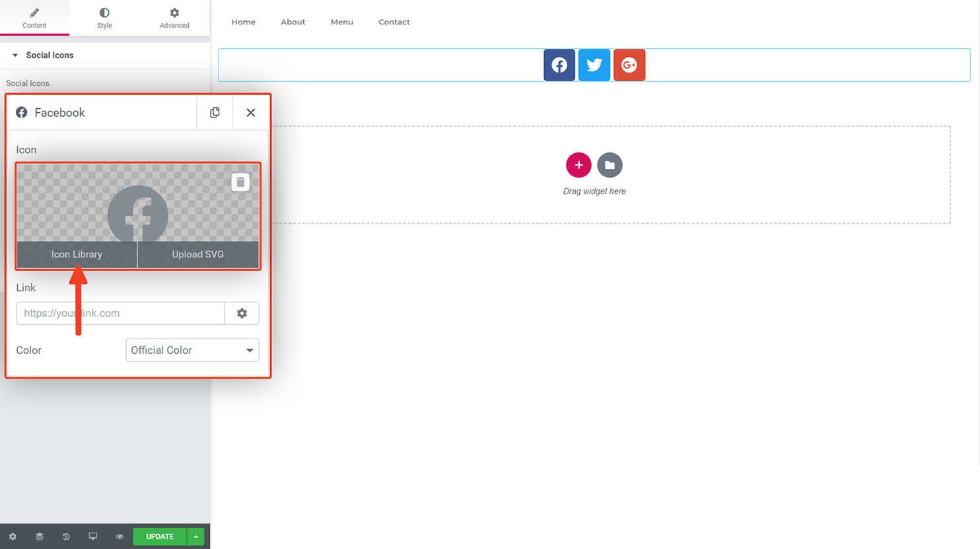The height and width of the screenshot is (549, 980).
Task: Open the History icon
Action: [x=66, y=536]
